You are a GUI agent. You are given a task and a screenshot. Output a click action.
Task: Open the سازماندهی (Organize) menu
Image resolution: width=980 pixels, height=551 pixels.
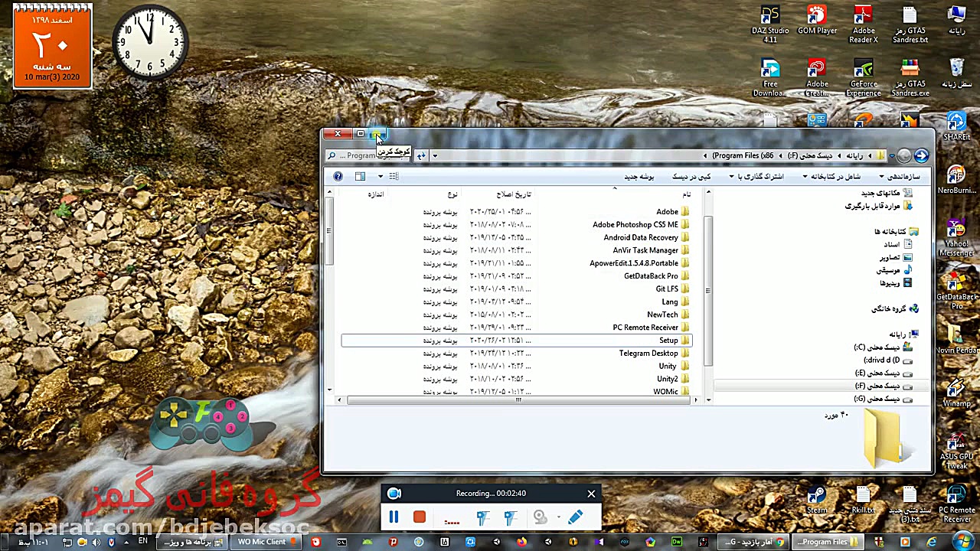[900, 177]
